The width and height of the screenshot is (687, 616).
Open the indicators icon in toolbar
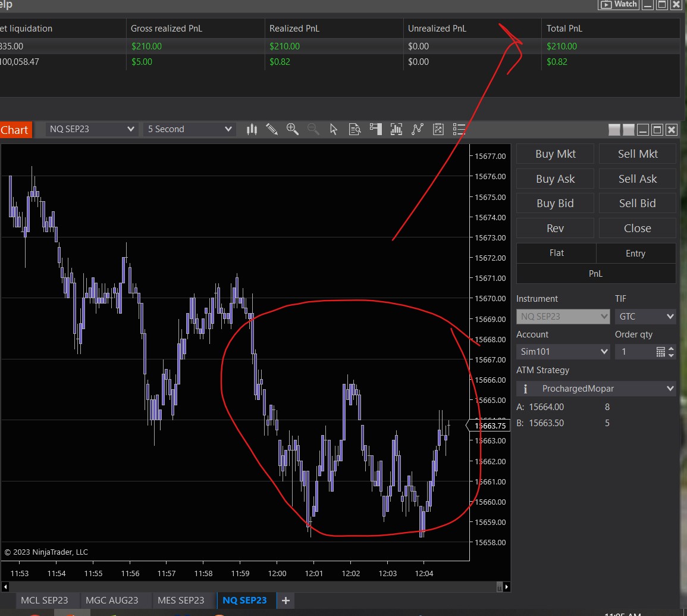396,129
